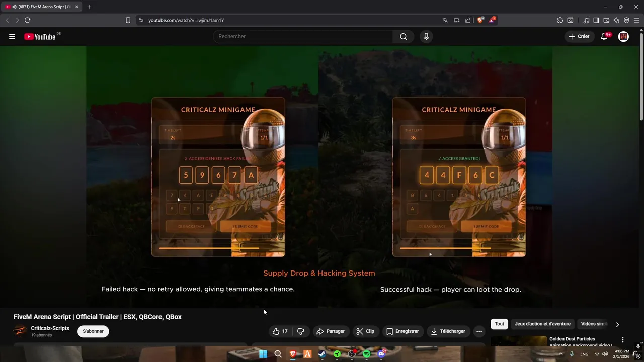This screenshot has width=644, height=362.
Task: Dislike the video with thumbs down
Action: (301, 331)
